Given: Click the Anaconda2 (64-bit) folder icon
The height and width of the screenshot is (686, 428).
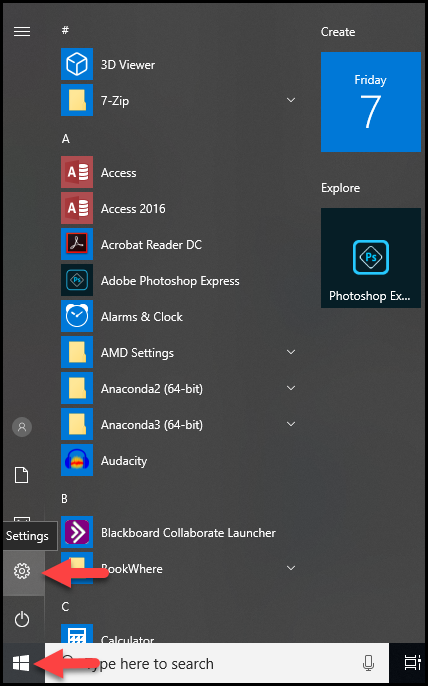Looking at the screenshot, I should click(77, 388).
